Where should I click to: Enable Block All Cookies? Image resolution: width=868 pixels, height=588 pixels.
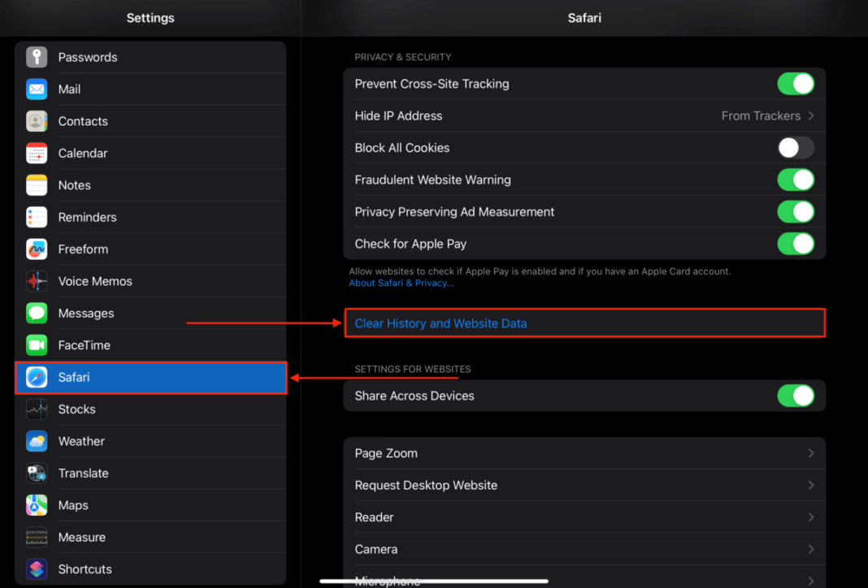click(795, 147)
